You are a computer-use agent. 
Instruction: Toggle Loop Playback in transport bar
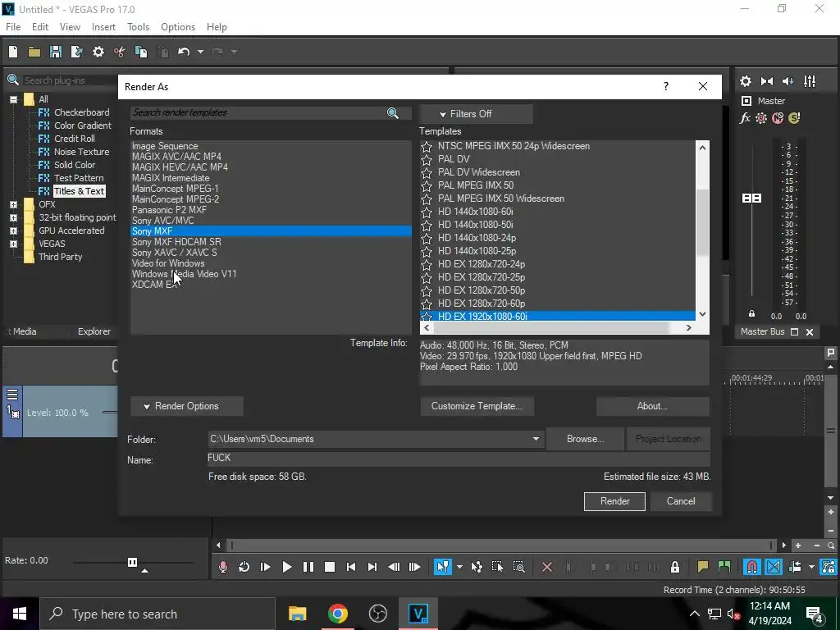click(x=244, y=567)
